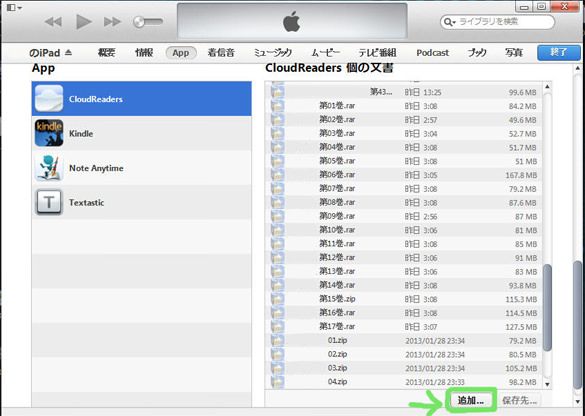Click the play button
This screenshot has height=416, width=585.
click(x=84, y=22)
